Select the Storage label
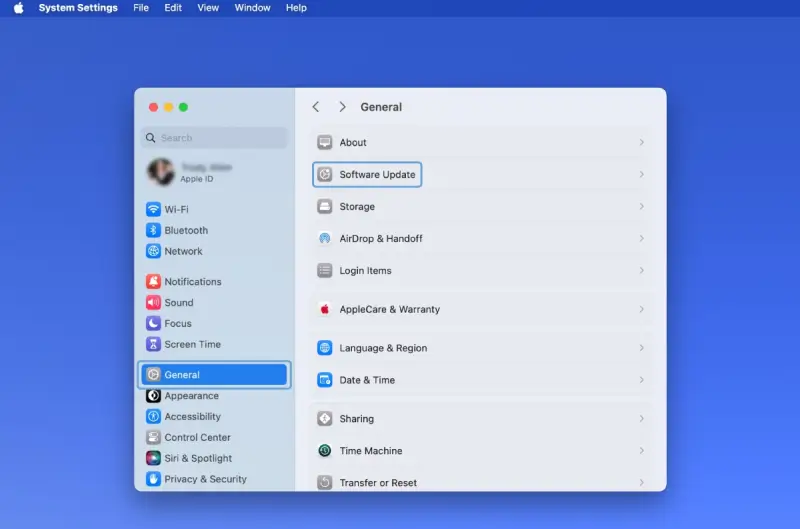This screenshot has width=800, height=529. click(x=357, y=207)
